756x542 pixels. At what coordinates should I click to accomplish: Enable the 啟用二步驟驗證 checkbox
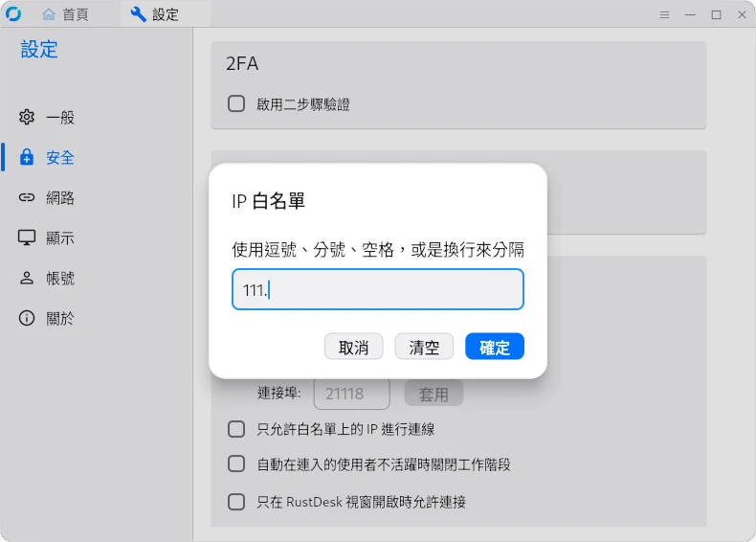pos(236,103)
